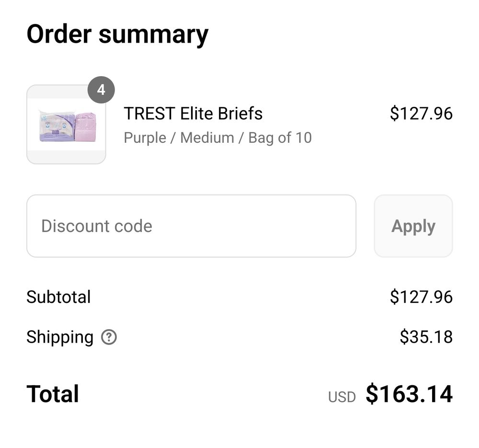479x448 pixels.
Task: Click the subtotal amount $127.96
Action: 421,297
